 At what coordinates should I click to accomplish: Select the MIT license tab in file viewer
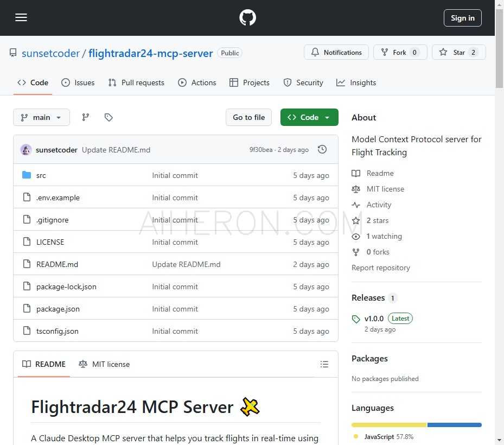104,364
